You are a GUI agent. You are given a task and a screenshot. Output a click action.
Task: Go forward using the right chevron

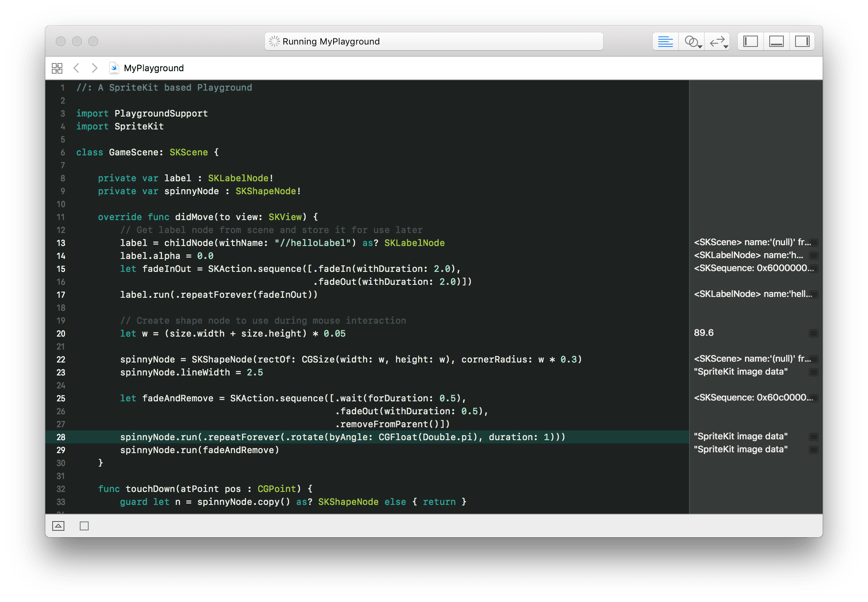coord(94,68)
